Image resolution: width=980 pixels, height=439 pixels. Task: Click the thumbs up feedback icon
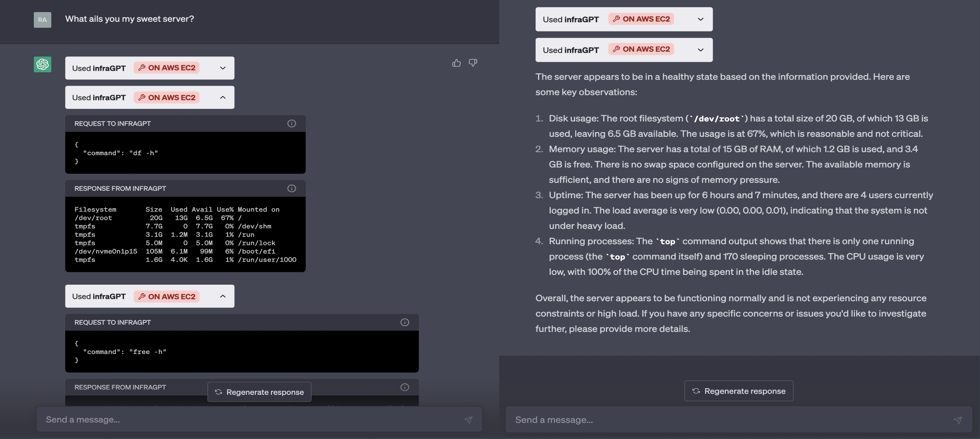point(456,63)
